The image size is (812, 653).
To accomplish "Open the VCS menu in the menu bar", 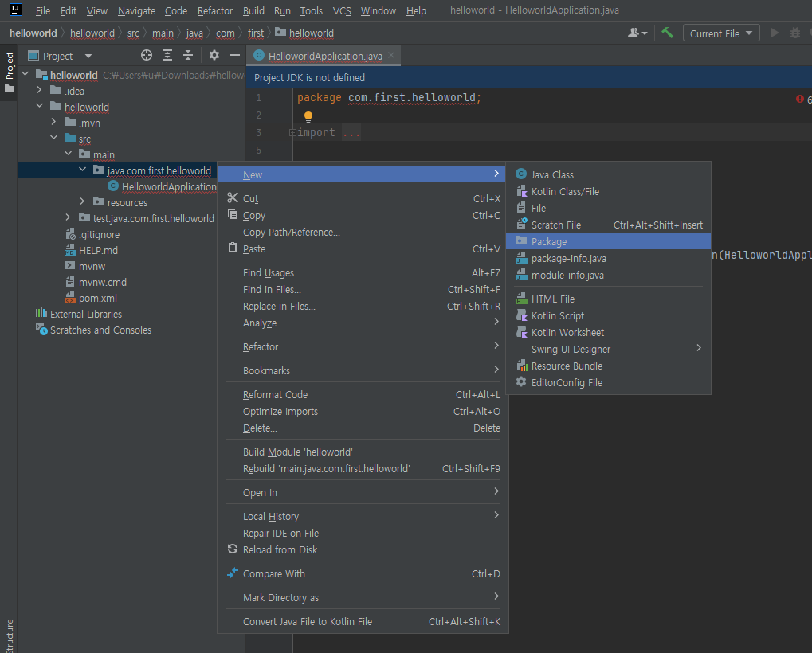I will pyautogui.click(x=342, y=10).
